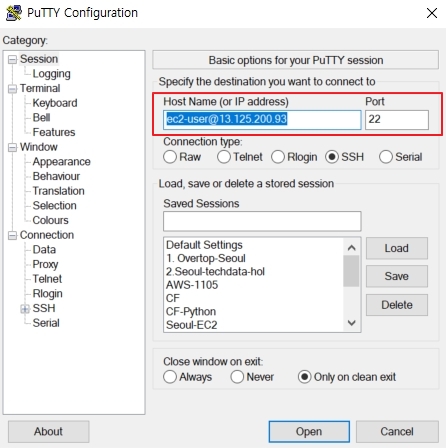The image size is (446, 448).
Task: Collapse the Window tree node
Action: 12,147
